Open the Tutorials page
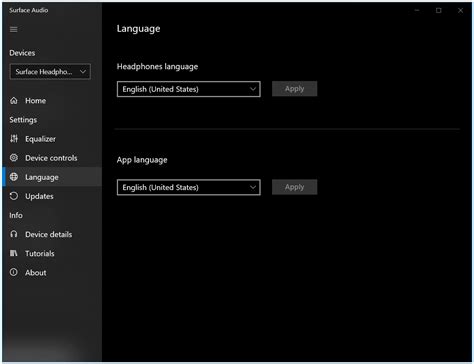 coord(52,253)
